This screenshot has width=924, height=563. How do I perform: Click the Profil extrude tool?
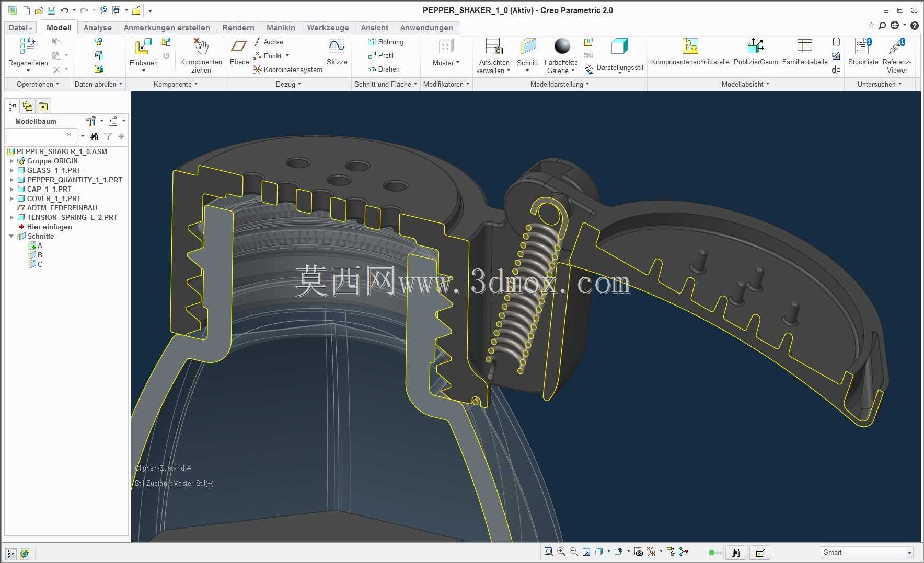(x=381, y=55)
